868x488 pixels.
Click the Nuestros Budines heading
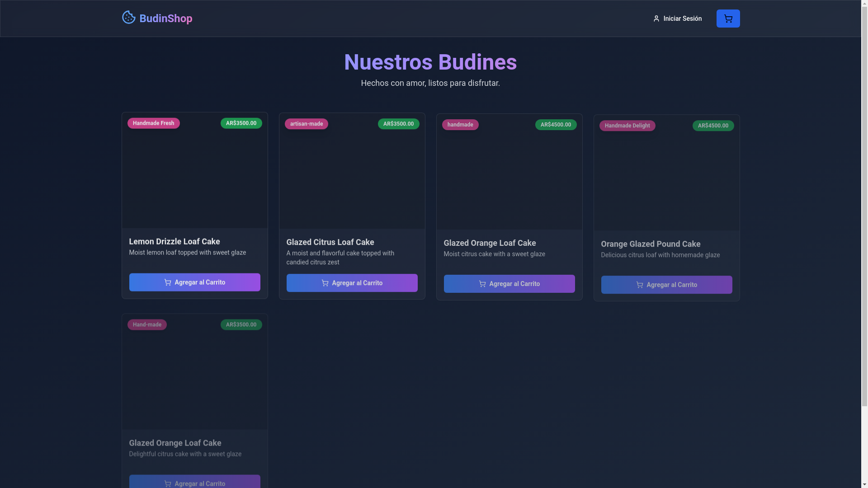click(x=430, y=62)
